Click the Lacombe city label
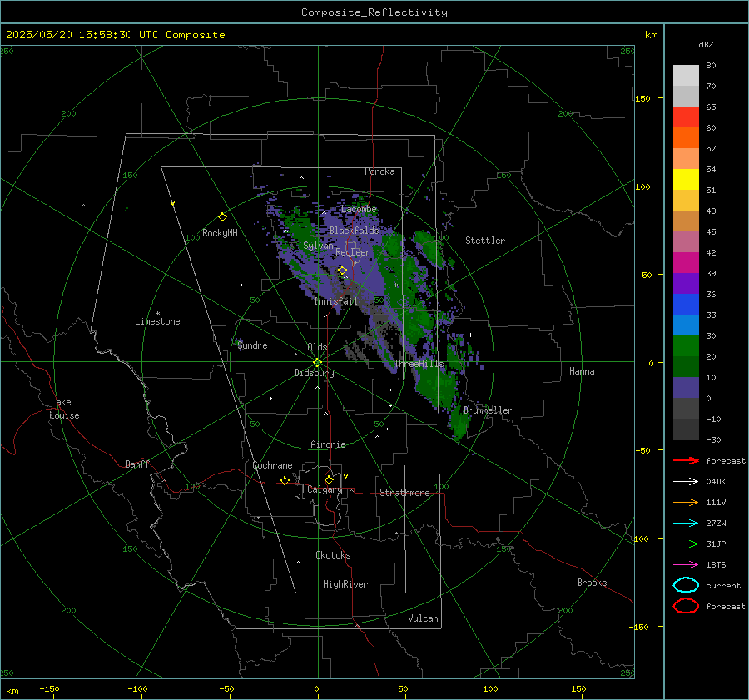 click(x=359, y=209)
